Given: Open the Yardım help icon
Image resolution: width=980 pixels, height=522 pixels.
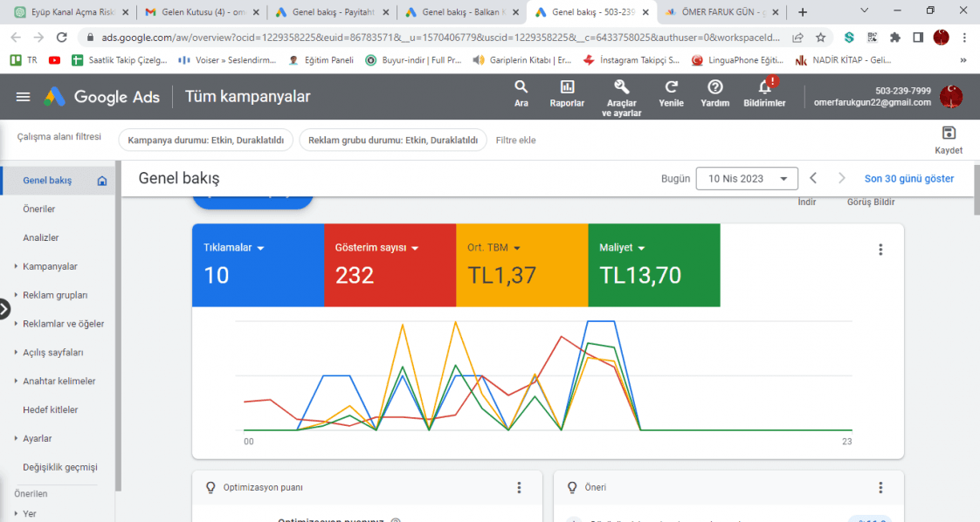Looking at the screenshot, I should coord(715,86).
